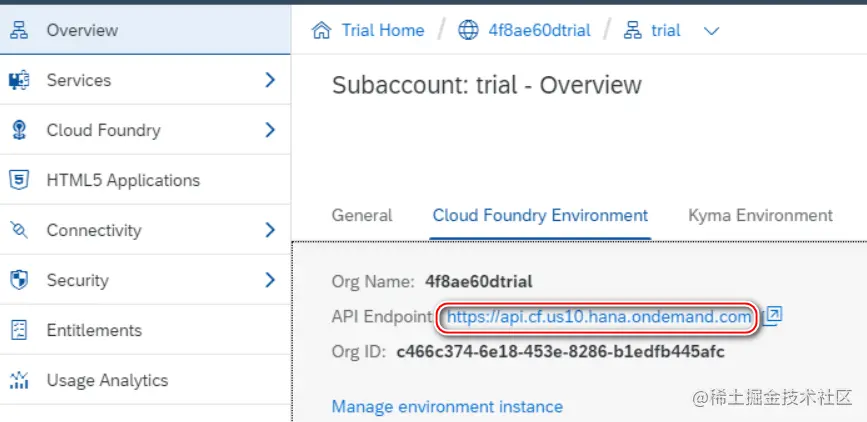This screenshot has height=422, width=867.
Task: Open the 4f8ae60dtrial breadcrumb link
Action: pos(540,30)
